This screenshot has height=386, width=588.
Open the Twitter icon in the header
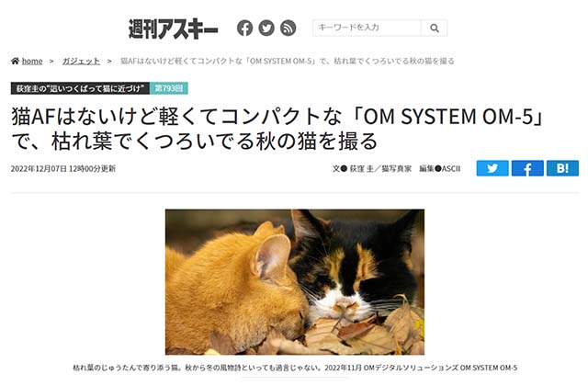(266, 28)
